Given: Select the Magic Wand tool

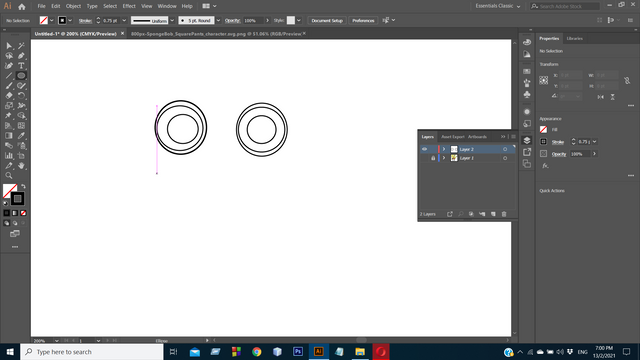Looking at the screenshot, I should tap(21, 46).
